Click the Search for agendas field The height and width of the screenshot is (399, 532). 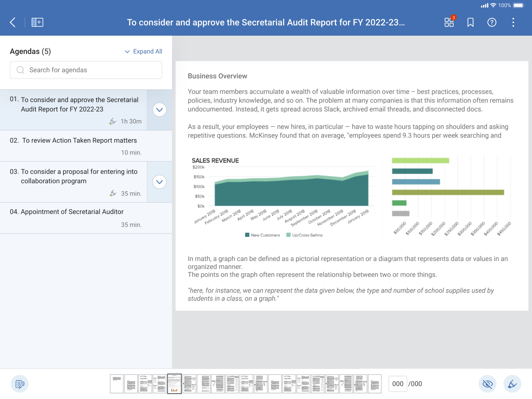coord(86,70)
